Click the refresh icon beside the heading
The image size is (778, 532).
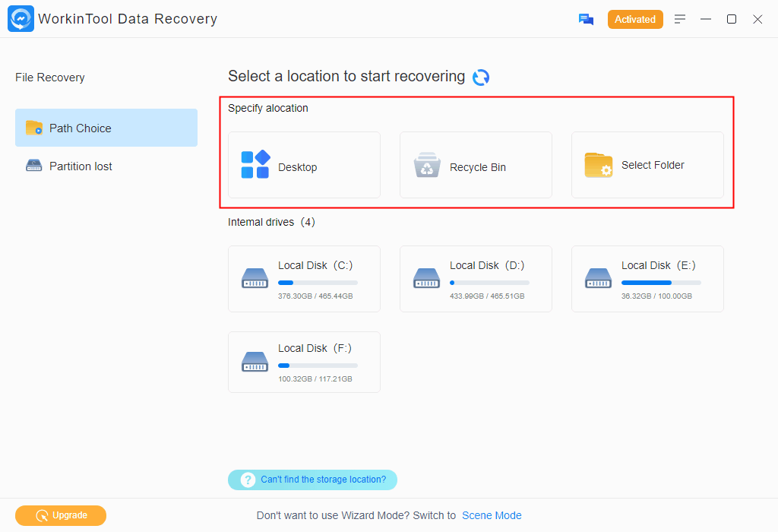tap(481, 78)
